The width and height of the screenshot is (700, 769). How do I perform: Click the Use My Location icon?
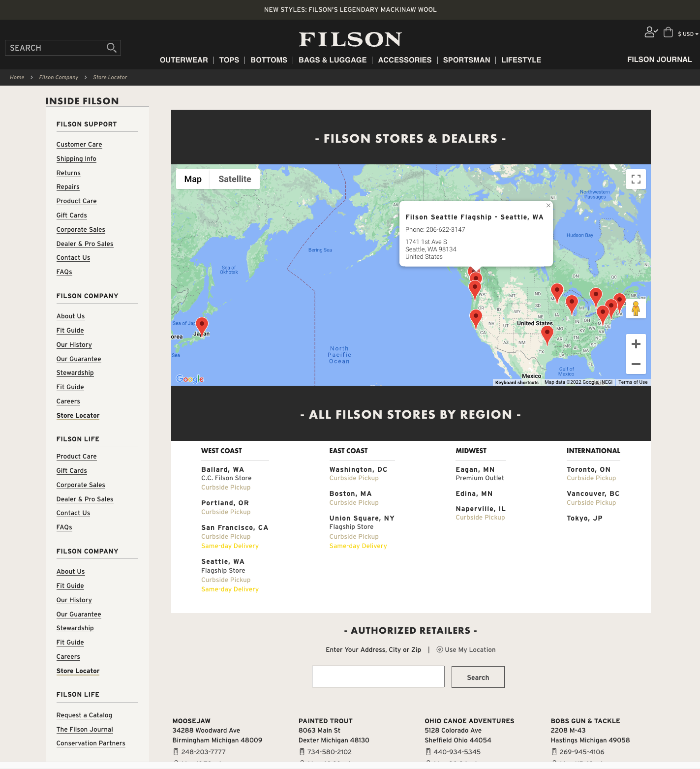click(x=440, y=649)
